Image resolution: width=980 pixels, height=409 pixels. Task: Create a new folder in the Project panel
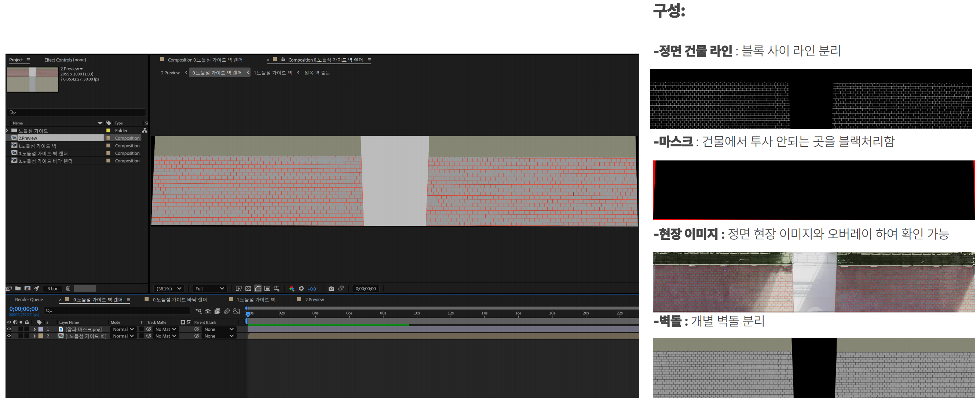pos(18,288)
